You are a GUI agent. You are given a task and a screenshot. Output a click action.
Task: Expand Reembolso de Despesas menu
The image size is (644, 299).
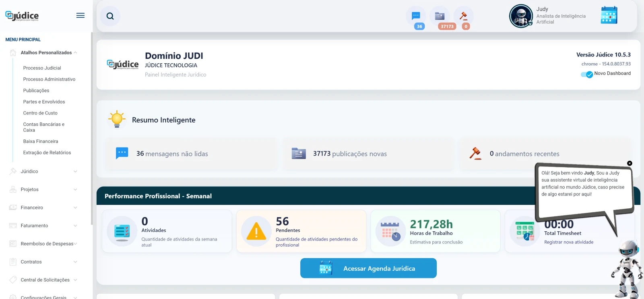click(75, 244)
